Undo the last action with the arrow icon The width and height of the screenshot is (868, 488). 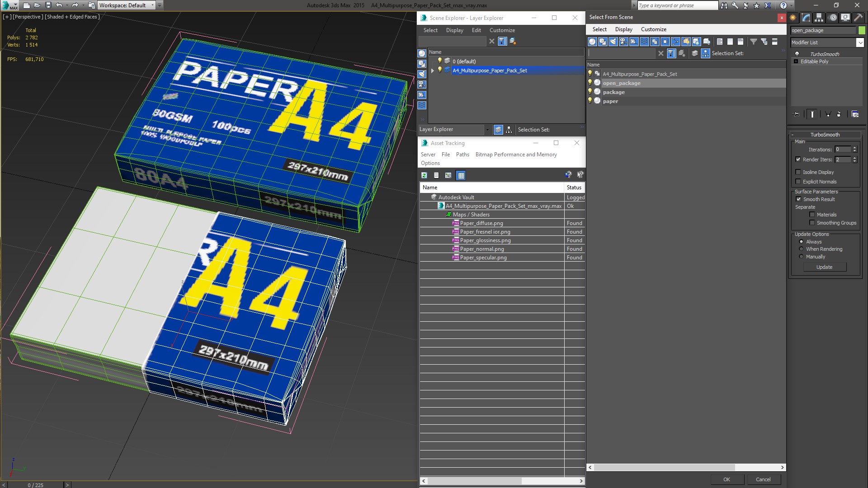59,5
